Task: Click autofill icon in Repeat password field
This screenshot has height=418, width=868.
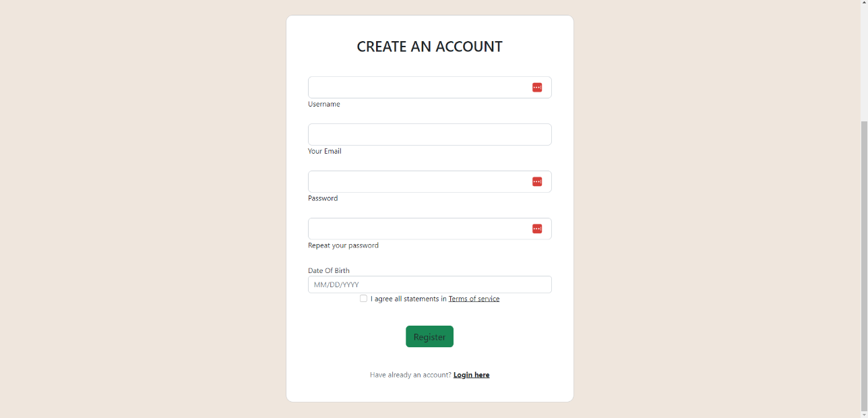Action: pos(537,229)
